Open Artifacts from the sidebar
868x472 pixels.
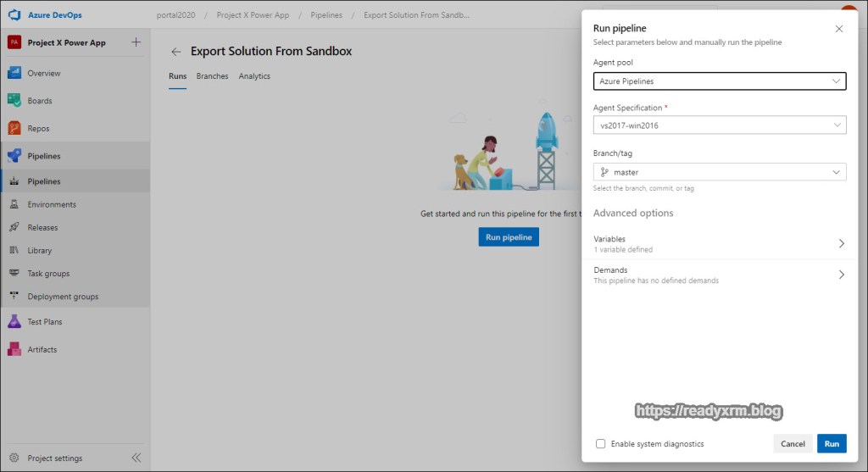click(42, 349)
